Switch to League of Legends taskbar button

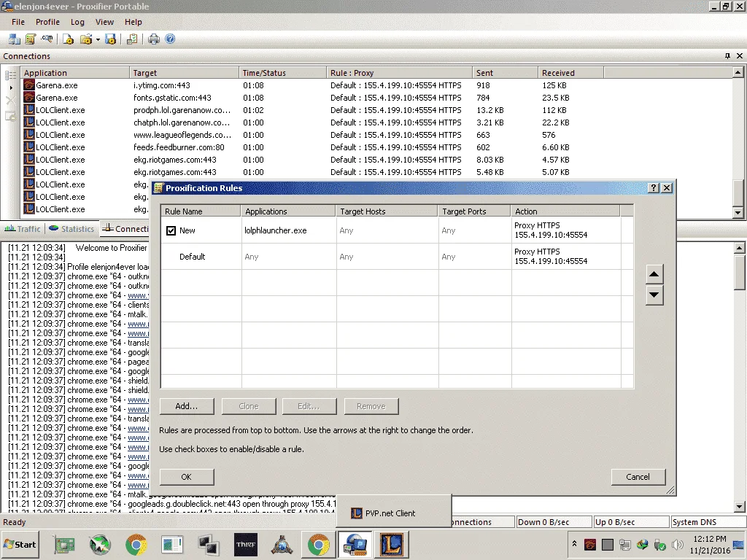point(392,544)
